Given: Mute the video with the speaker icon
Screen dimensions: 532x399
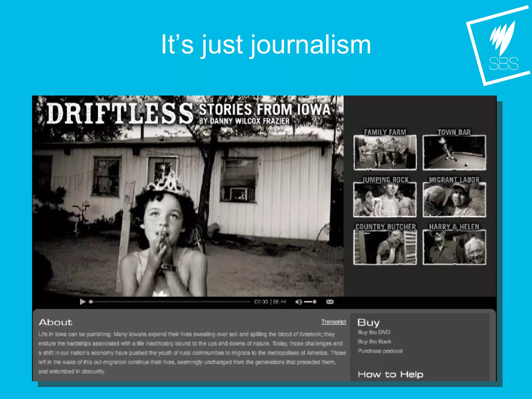Looking at the screenshot, I should pos(299,302).
